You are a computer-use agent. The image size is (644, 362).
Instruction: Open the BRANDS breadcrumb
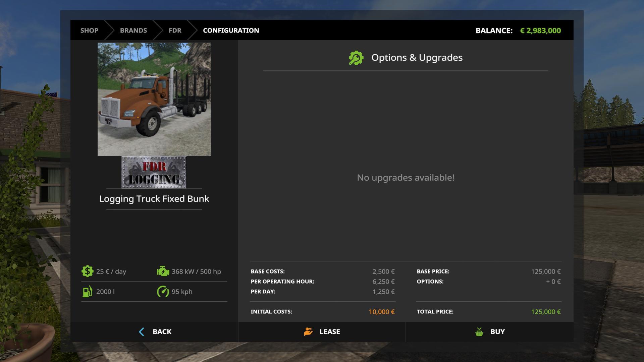pos(133,31)
